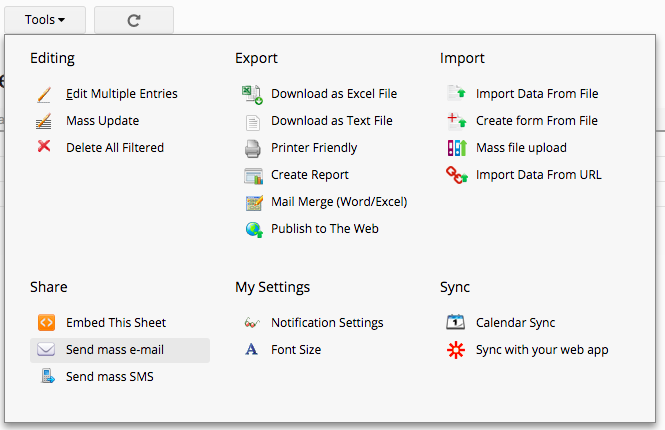
Task: Click the globe icon for Publish to The Web
Action: tap(254, 229)
